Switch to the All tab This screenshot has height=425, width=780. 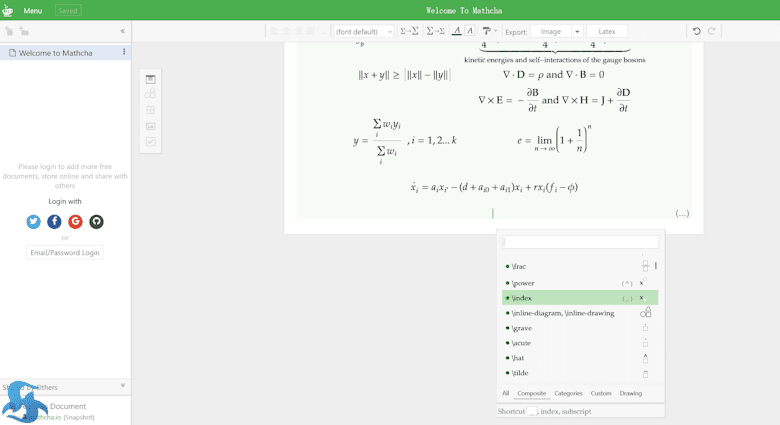(x=505, y=393)
